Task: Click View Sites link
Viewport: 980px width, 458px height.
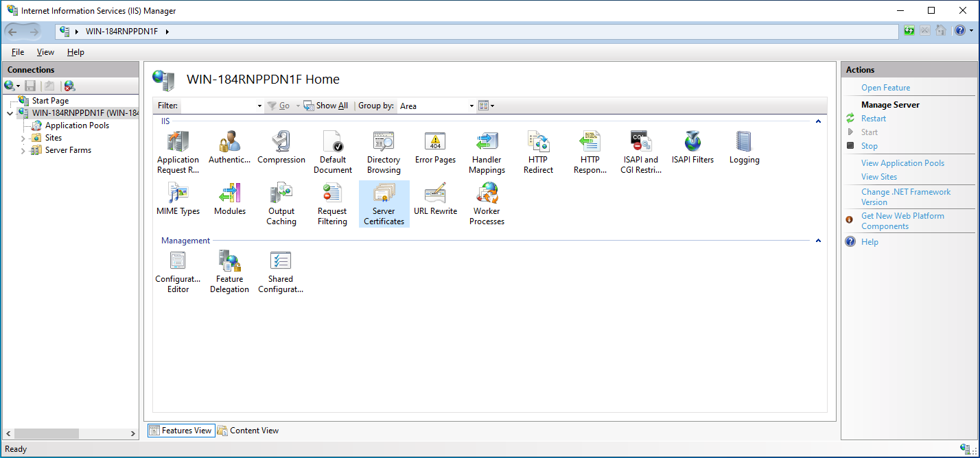Action: coord(879,177)
